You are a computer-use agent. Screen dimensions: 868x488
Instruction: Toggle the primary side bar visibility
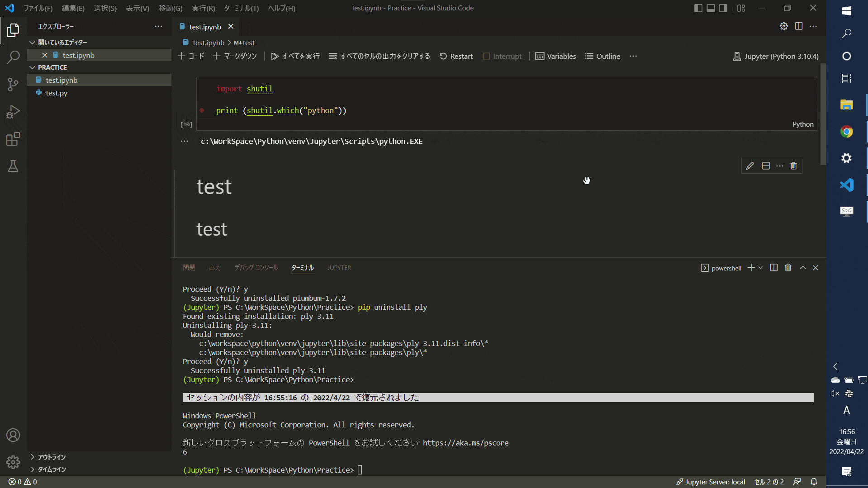click(697, 8)
